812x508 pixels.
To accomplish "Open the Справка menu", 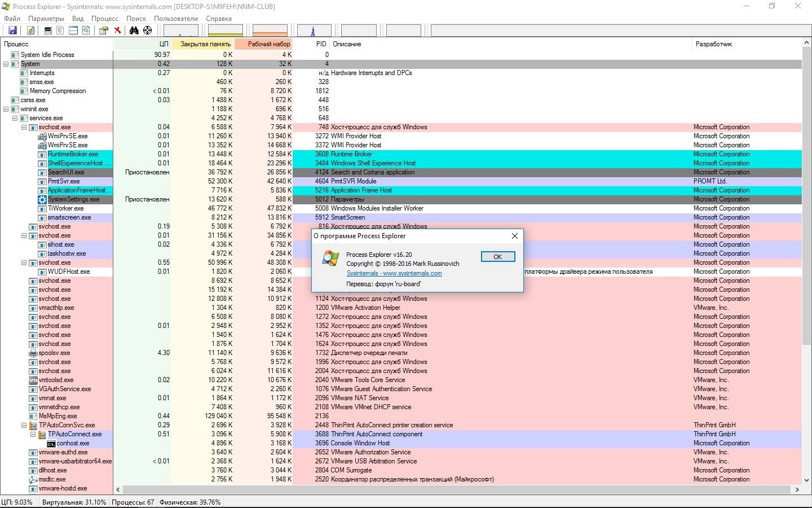I will point(219,18).
